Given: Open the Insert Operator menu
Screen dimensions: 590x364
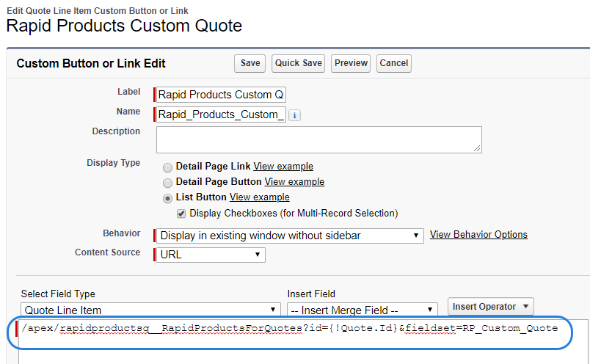Looking at the screenshot, I should click(491, 307).
